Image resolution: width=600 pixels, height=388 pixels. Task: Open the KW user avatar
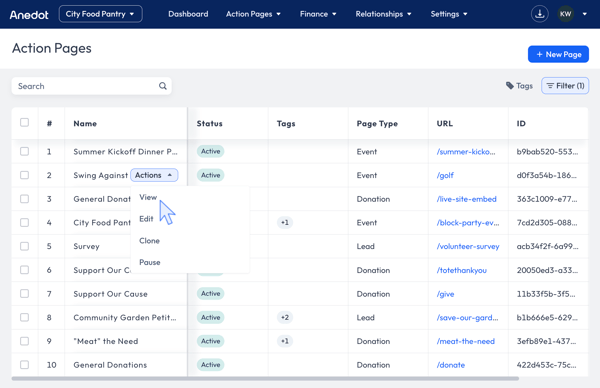click(566, 14)
